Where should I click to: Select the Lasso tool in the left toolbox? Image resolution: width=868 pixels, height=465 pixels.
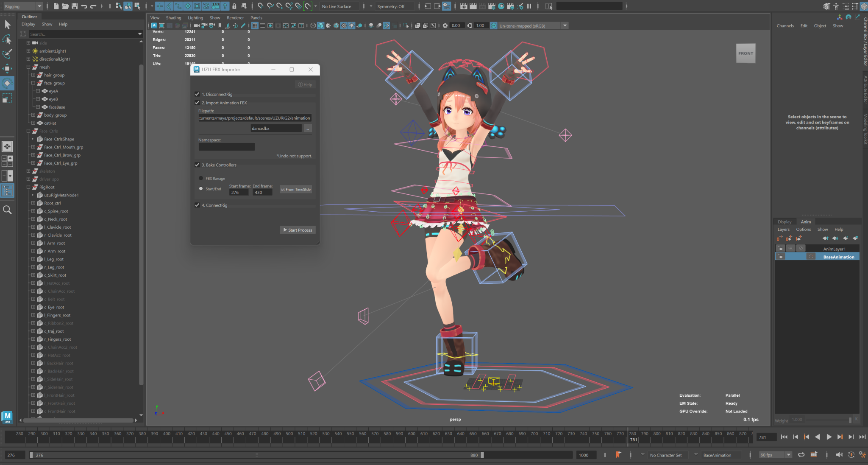[7, 39]
